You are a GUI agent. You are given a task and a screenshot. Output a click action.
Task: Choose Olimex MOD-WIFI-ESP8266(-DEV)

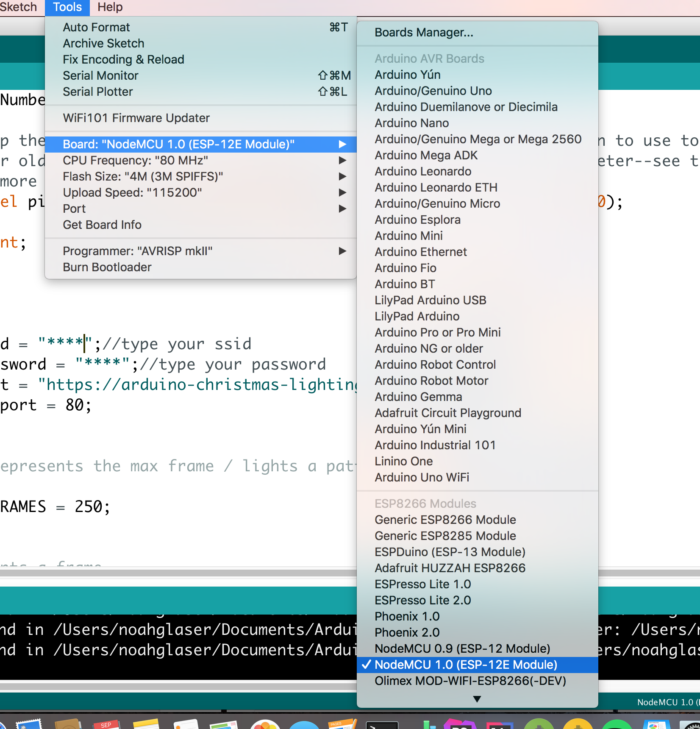pyautogui.click(x=478, y=681)
